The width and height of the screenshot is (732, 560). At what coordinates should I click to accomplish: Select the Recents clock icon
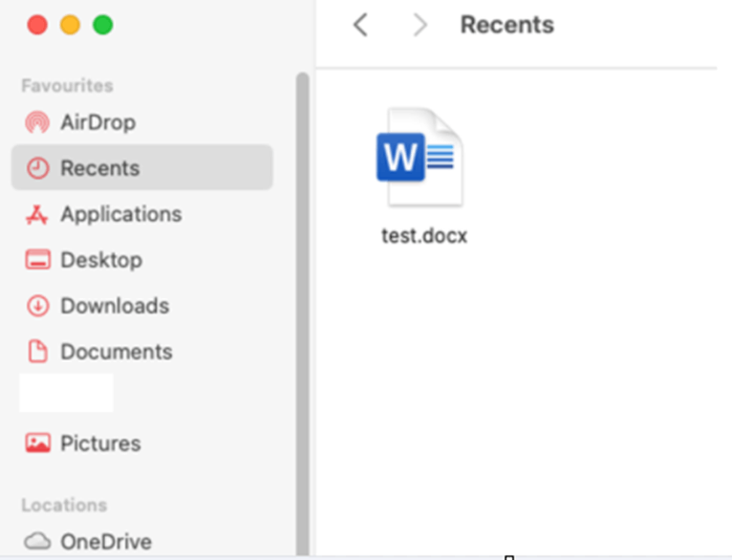(x=37, y=168)
